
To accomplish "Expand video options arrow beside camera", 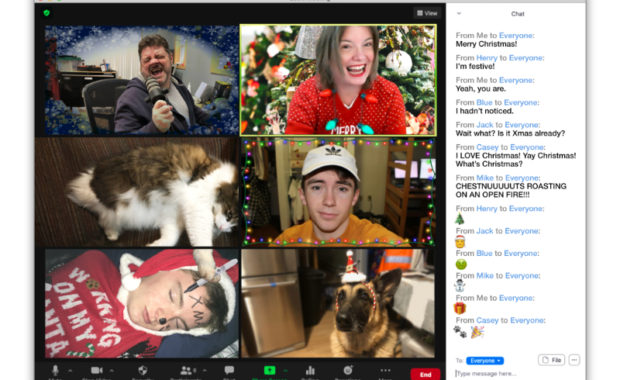I will tap(112, 371).
